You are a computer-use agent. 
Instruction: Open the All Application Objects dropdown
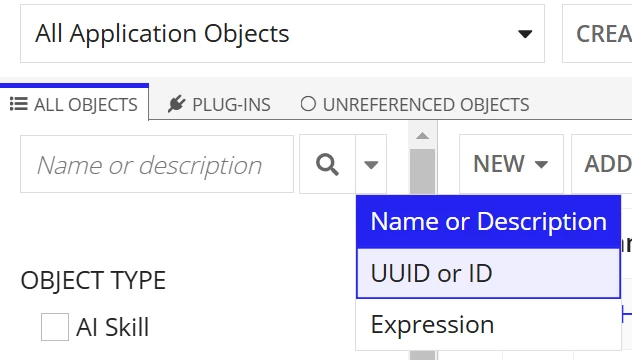(282, 33)
